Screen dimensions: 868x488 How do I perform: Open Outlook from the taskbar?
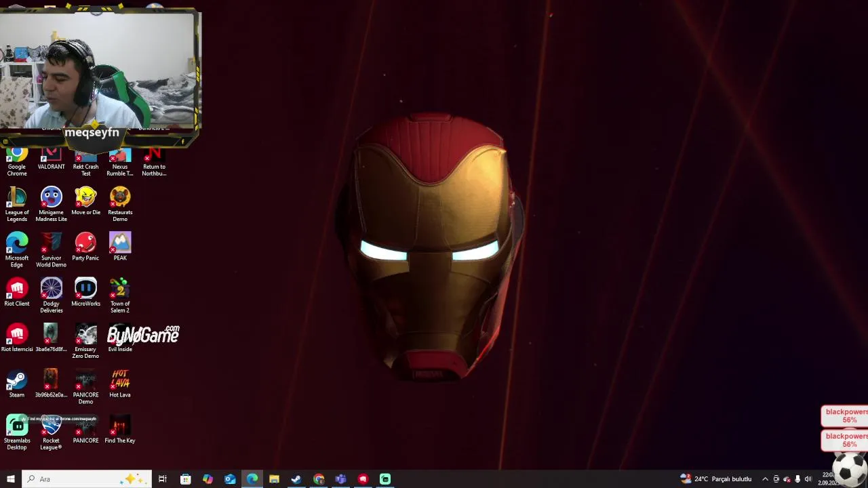click(x=230, y=479)
